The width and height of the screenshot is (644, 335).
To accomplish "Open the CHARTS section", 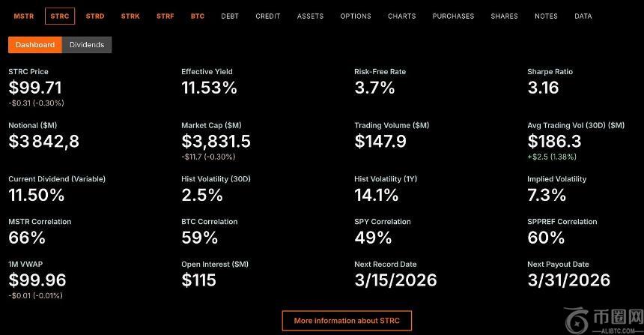I will coord(402,16).
